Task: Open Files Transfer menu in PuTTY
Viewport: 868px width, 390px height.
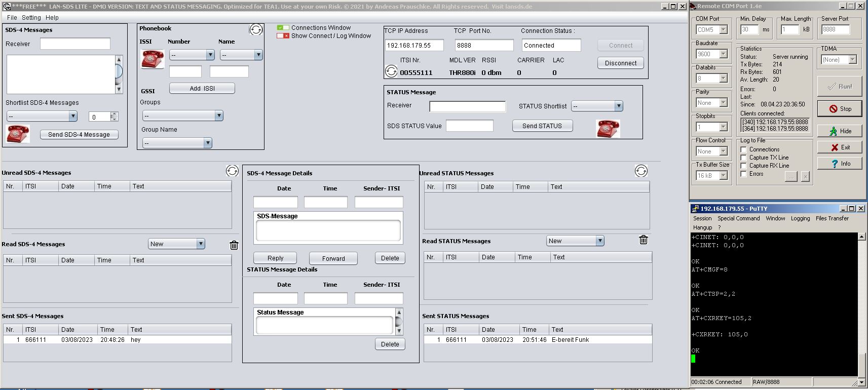Action: [832, 218]
